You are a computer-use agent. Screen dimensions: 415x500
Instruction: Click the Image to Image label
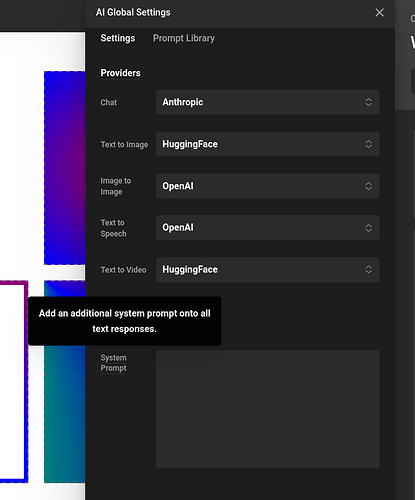[116, 186]
